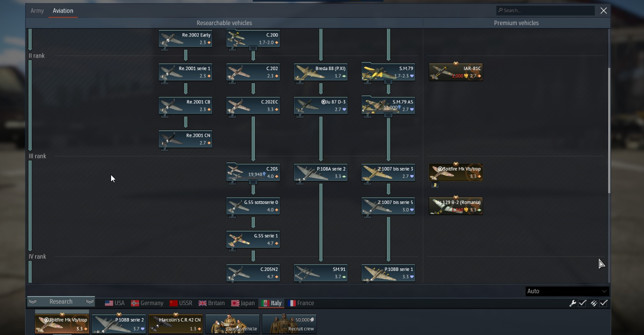The width and height of the screenshot is (644, 335).
Task: Choose the C.205N2 aircraft card
Action: pos(253,273)
